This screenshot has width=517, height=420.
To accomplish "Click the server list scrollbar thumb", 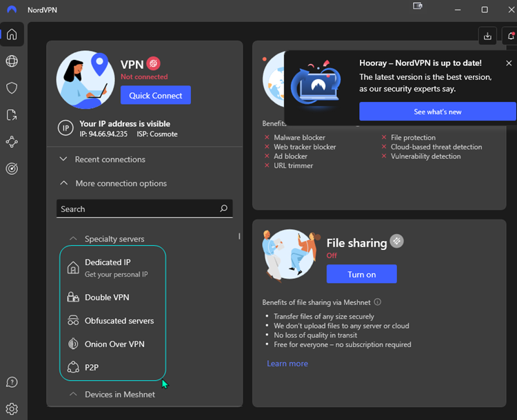I will [x=239, y=236].
